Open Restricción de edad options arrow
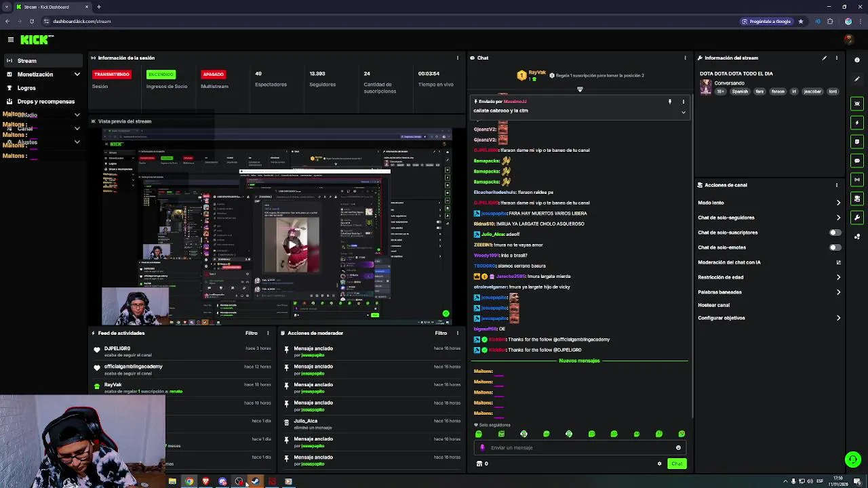This screenshot has width=868, height=488. click(838, 277)
